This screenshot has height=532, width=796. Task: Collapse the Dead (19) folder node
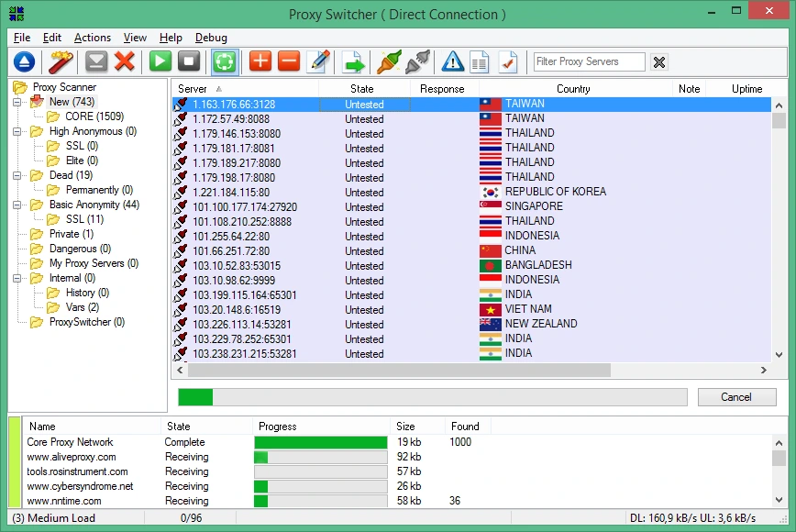pyautogui.click(x=17, y=175)
